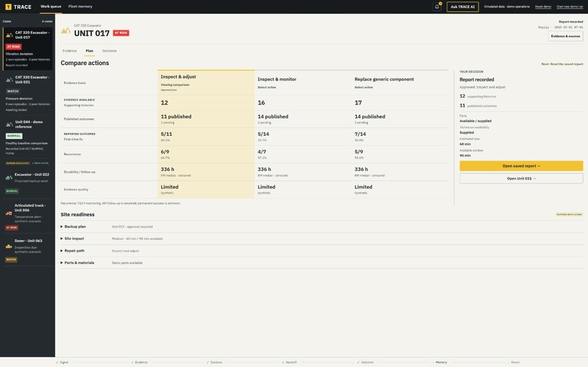588x367 pixels.
Task: Select the Plan tab
Action: pyautogui.click(x=89, y=50)
